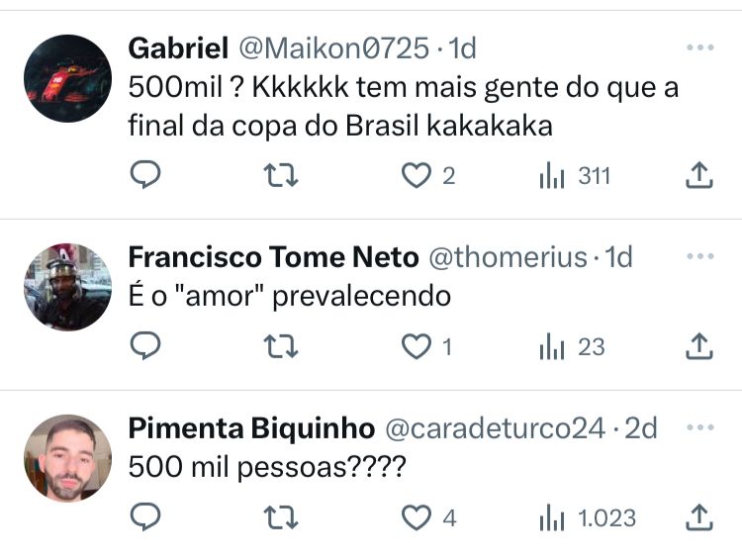Open @thomerius profile handle
Screen dimensions: 742x560
coord(506,257)
